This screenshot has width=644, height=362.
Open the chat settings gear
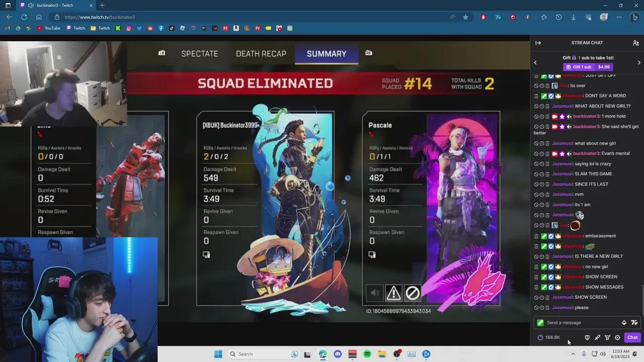[x=617, y=337]
